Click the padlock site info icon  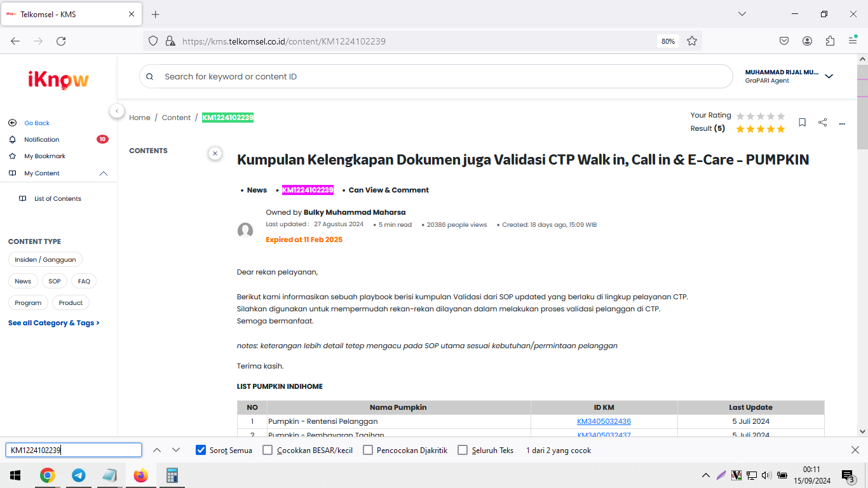(170, 41)
